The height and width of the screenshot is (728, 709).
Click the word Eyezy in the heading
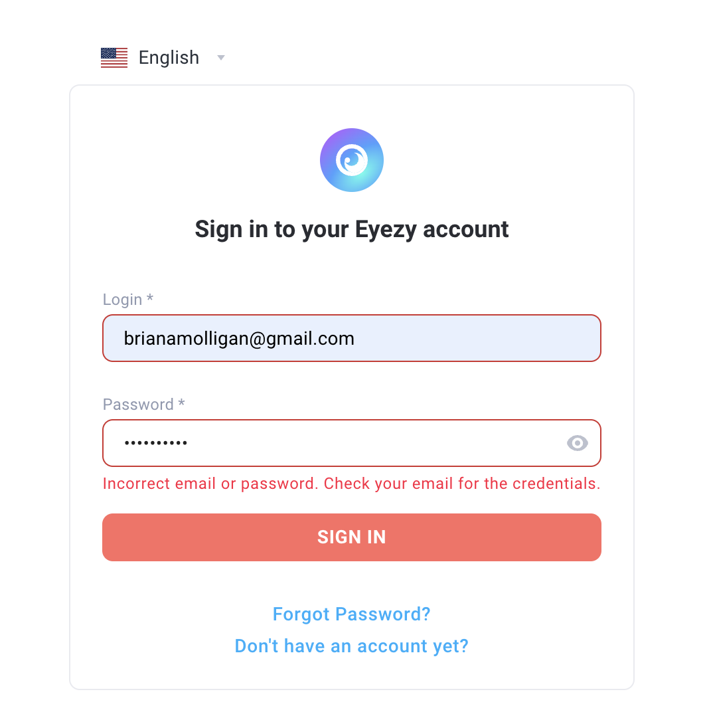coord(386,230)
